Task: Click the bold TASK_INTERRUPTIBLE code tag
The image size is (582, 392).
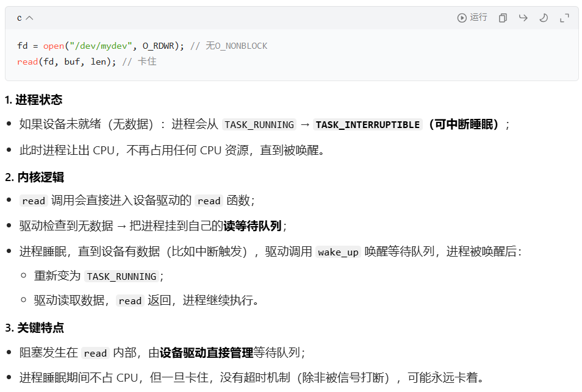Action: click(x=367, y=124)
